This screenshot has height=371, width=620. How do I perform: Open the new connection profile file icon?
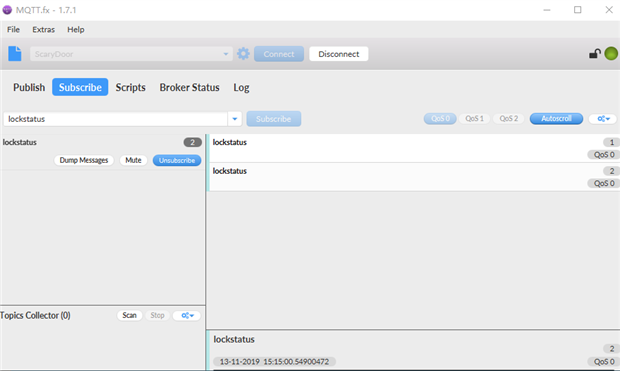click(15, 53)
